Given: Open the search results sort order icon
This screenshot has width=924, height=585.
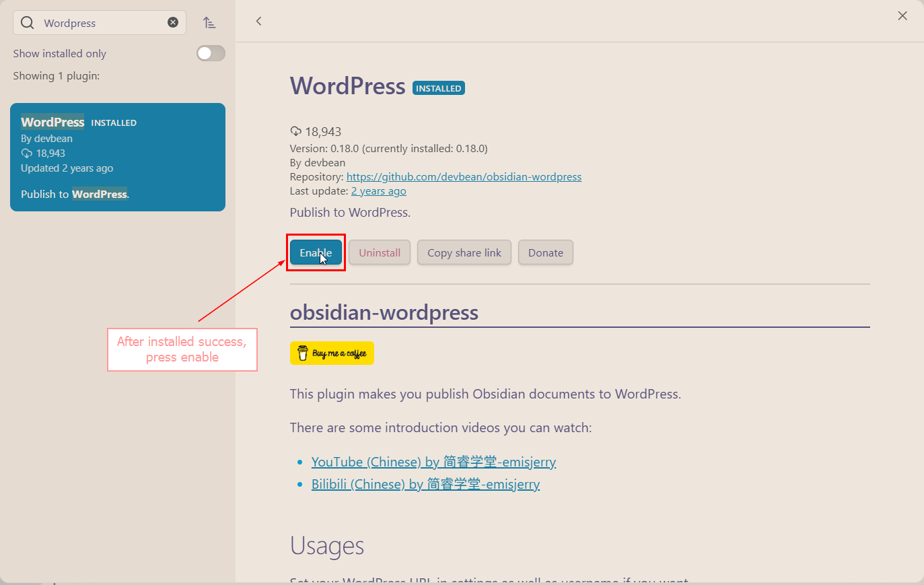Looking at the screenshot, I should 209,22.
